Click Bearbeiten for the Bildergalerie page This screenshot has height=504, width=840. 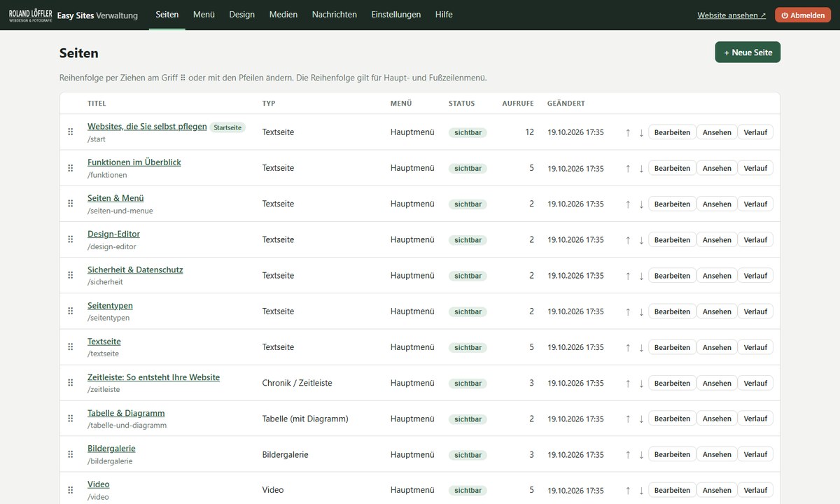click(x=672, y=454)
